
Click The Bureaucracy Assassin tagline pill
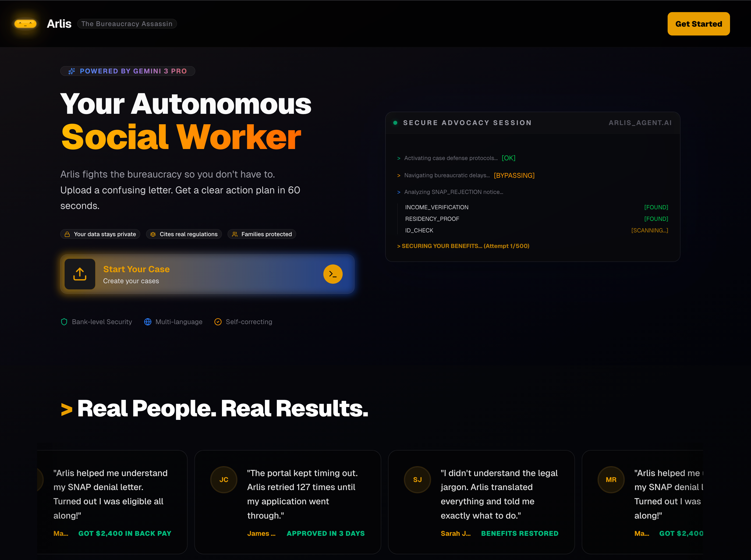[x=127, y=24]
